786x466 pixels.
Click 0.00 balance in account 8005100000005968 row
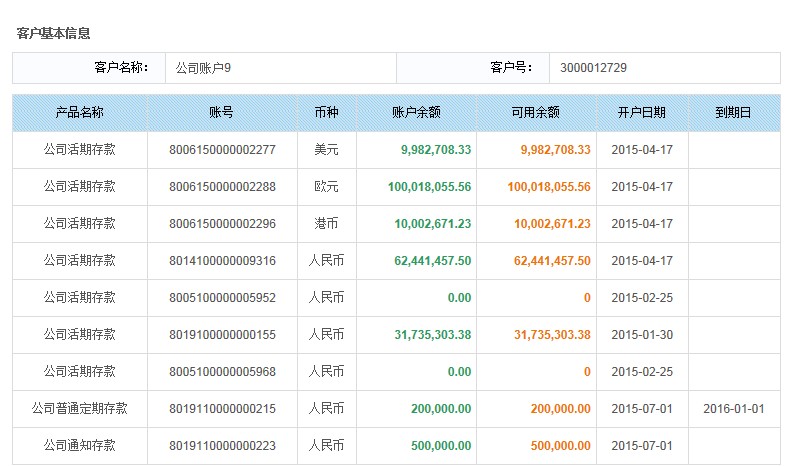point(460,372)
